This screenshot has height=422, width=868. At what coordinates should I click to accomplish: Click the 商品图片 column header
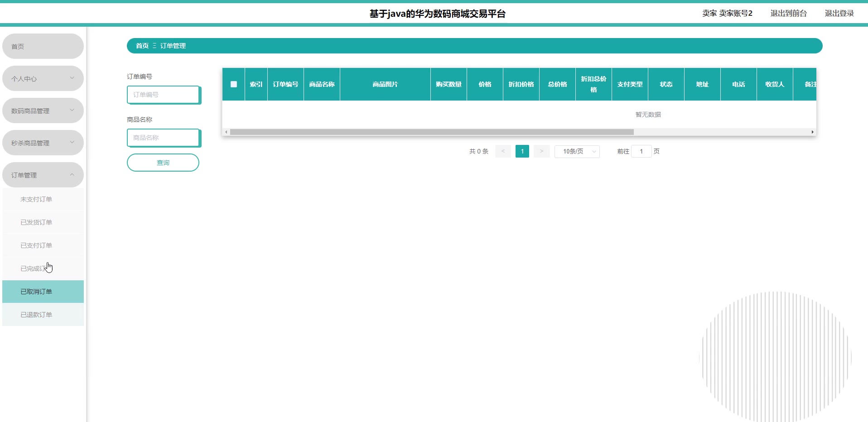pyautogui.click(x=385, y=84)
